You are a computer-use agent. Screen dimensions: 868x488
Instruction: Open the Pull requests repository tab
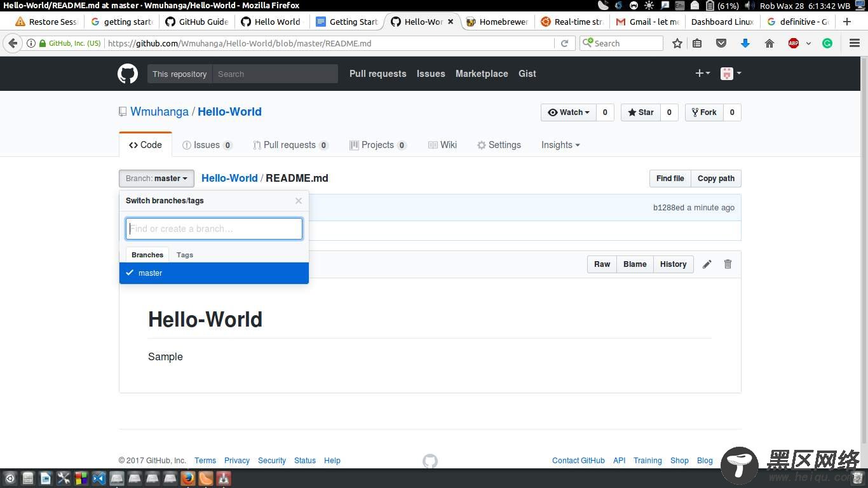tap(290, 145)
